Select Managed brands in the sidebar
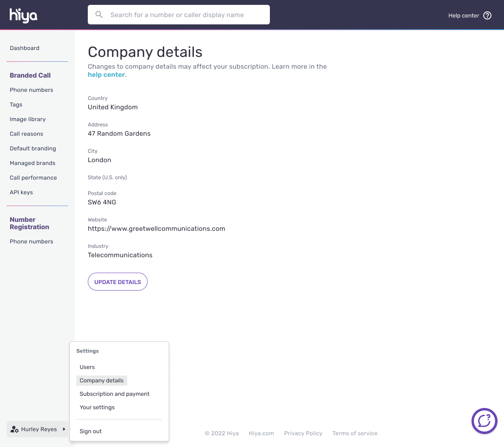The width and height of the screenshot is (504, 447). (33, 163)
